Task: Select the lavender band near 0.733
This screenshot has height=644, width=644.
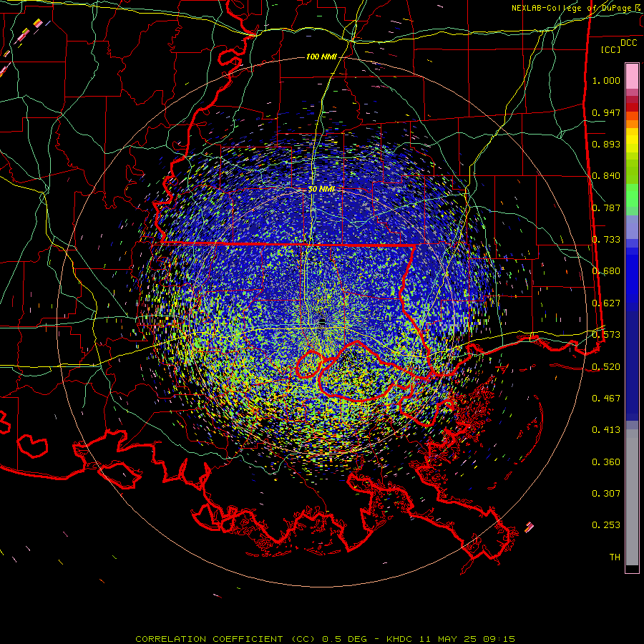Action: point(632,227)
